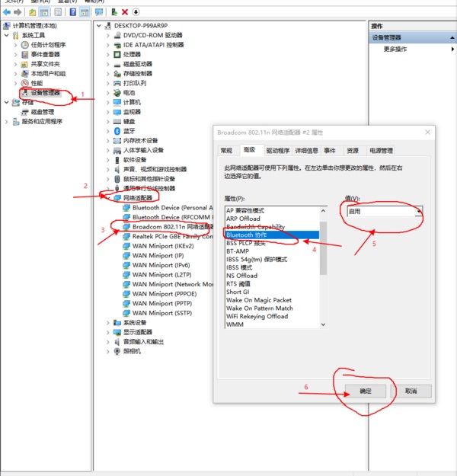
Task: Click the 取消 button
Action: (411, 391)
